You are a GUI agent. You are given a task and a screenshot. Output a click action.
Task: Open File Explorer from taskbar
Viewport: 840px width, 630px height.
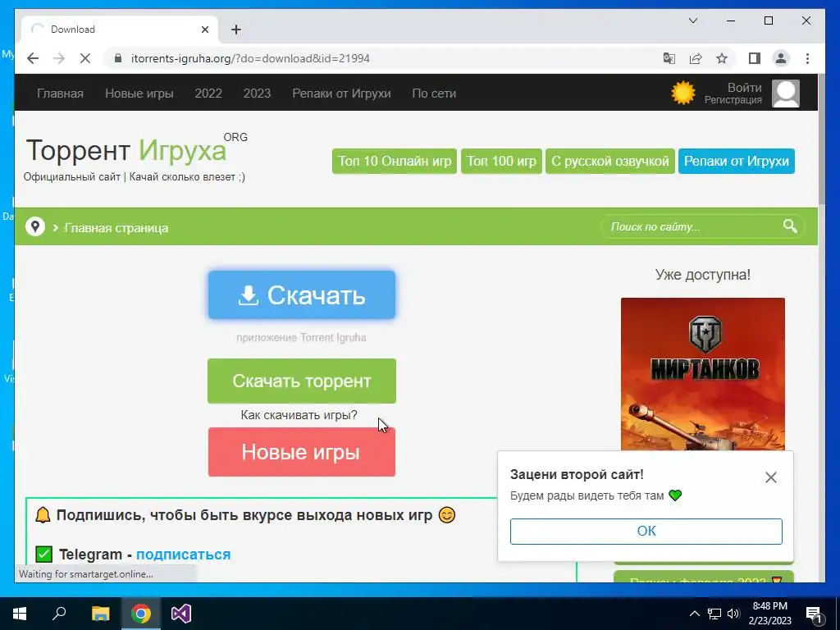click(100, 614)
